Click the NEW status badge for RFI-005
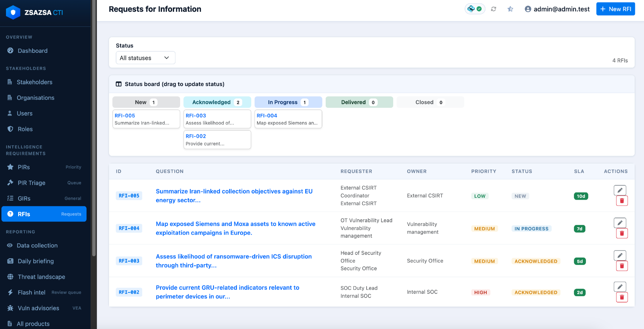 pos(520,196)
